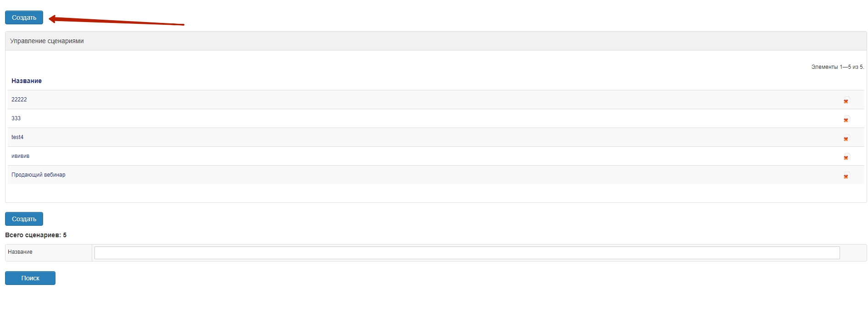Select the ививив scenario name
The width and height of the screenshot is (868, 312).
tap(20, 156)
